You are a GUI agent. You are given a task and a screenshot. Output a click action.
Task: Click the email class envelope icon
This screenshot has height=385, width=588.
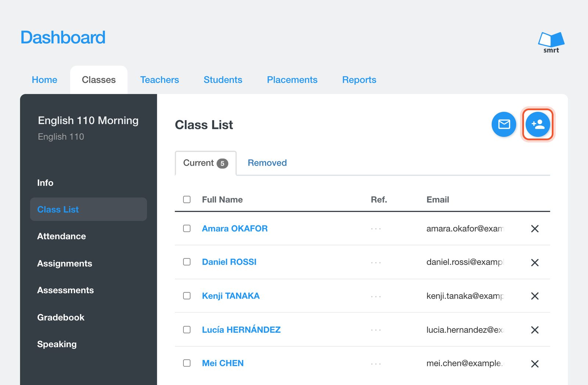point(504,125)
